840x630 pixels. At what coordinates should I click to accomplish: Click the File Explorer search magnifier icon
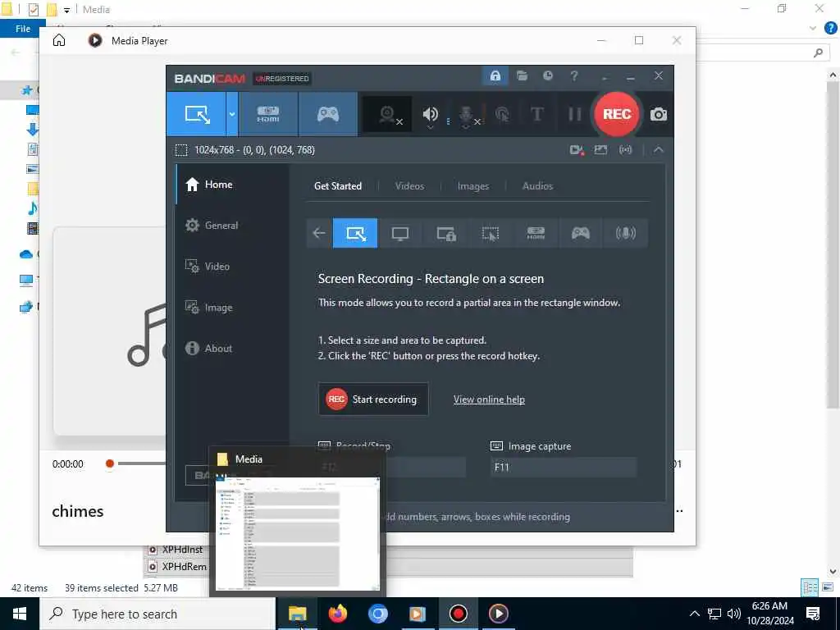tap(818, 52)
